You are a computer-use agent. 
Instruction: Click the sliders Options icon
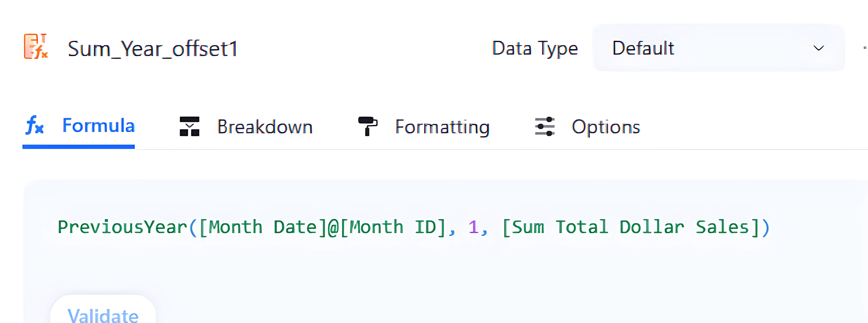(x=545, y=127)
